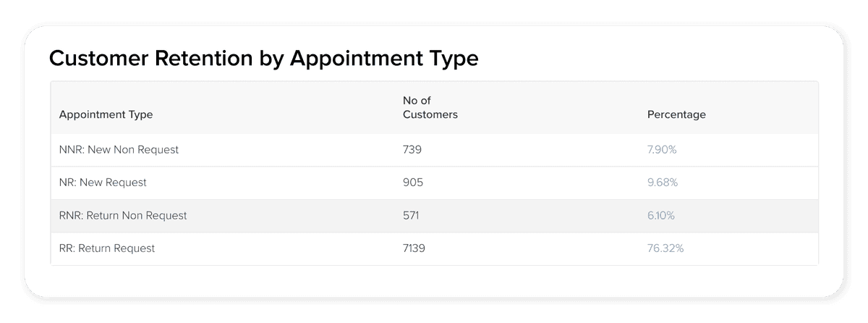Image resolution: width=868 pixels, height=323 pixels.
Task: Click the customer count 571
Action: pos(411,215)
